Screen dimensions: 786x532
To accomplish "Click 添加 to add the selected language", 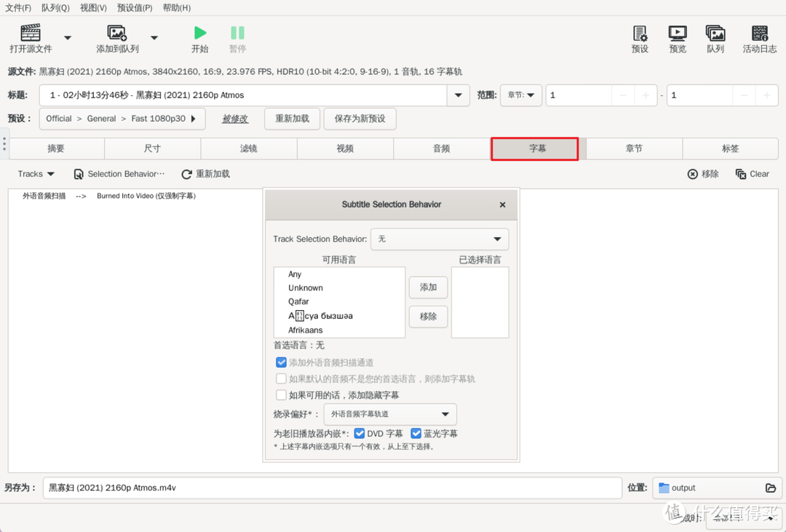I will [428, 287].
